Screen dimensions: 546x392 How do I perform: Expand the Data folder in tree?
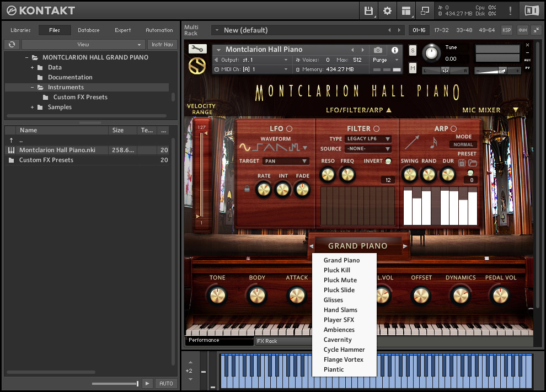(x=32, y=67)
